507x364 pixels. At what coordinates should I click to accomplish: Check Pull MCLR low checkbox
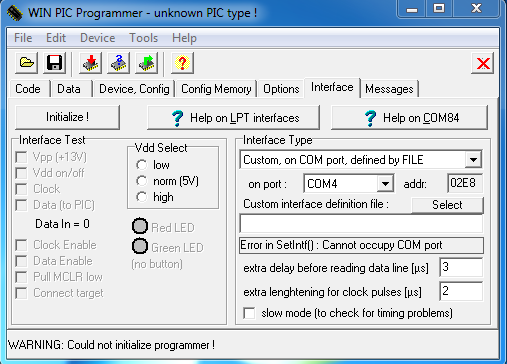tap(22, 277)
